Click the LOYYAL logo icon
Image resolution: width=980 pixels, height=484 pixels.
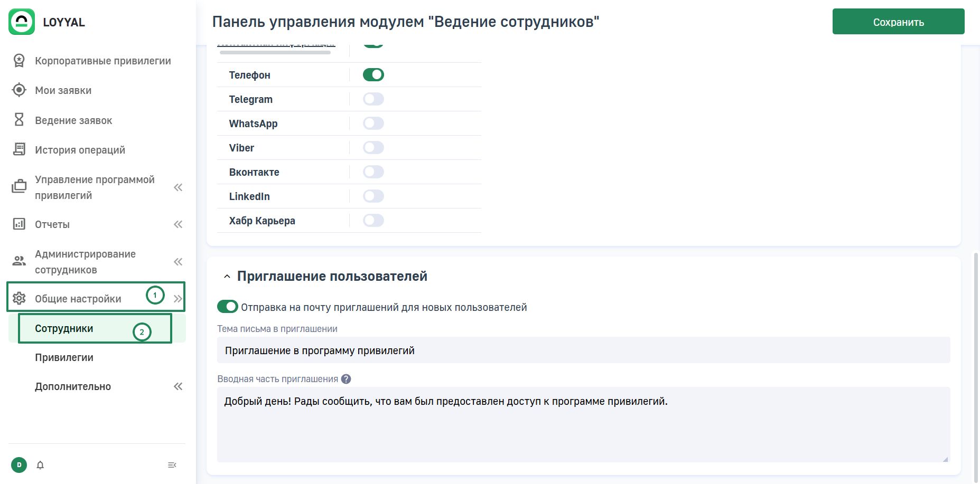coord(22,22)
